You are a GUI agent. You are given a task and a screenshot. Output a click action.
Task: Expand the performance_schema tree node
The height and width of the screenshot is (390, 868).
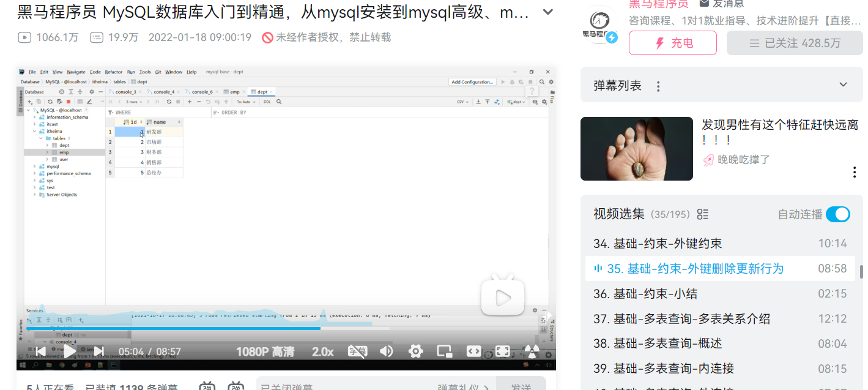(x=34, y=173)
